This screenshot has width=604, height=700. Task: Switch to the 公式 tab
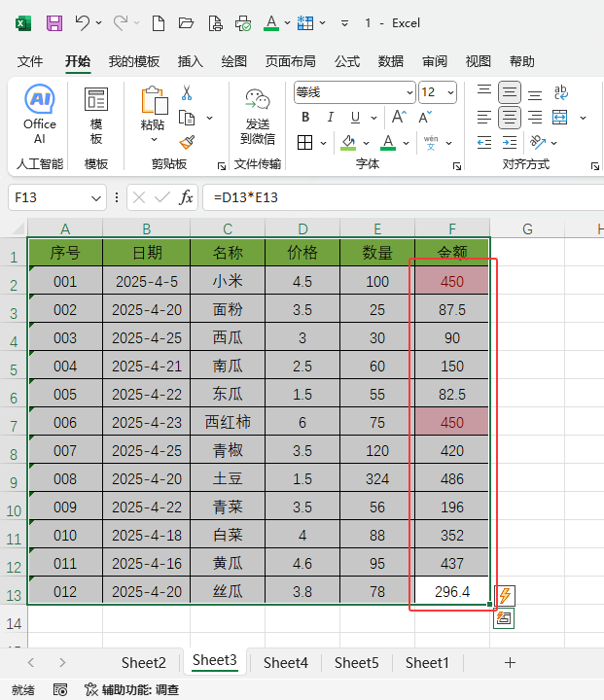[x=347, y=61]
